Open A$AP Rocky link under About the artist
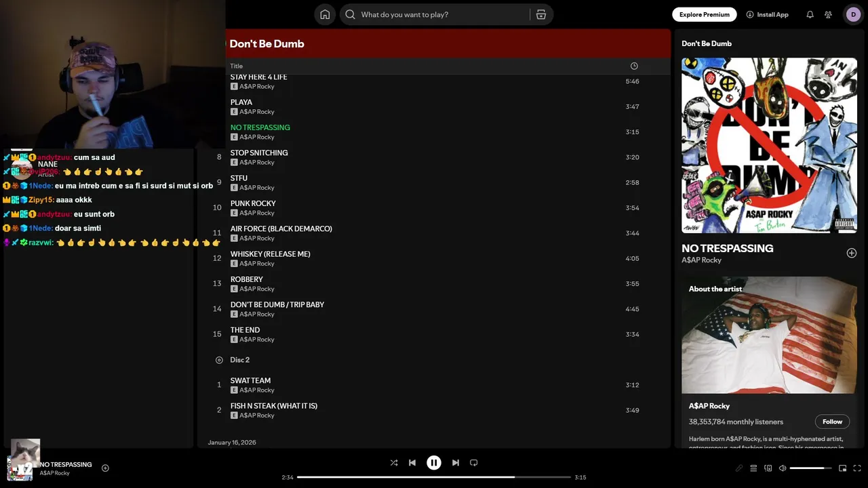Screen dimensions: 868x488 click(x=709, y=406)
